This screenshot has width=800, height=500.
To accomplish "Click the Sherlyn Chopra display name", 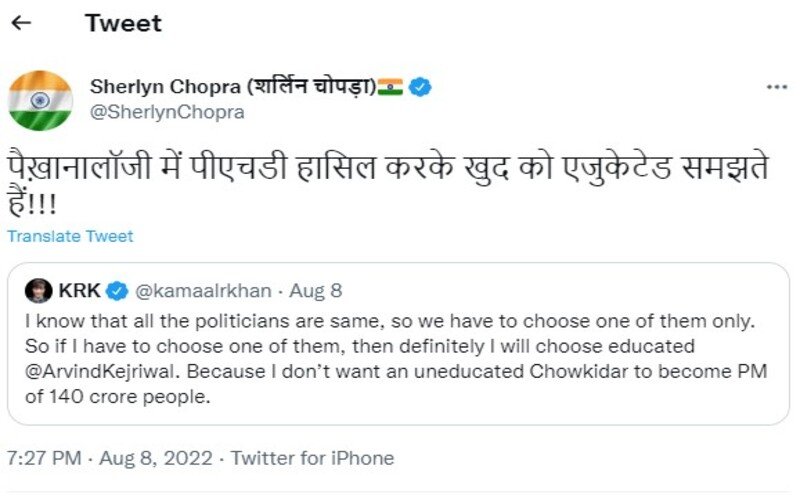I will coord(232,87).
